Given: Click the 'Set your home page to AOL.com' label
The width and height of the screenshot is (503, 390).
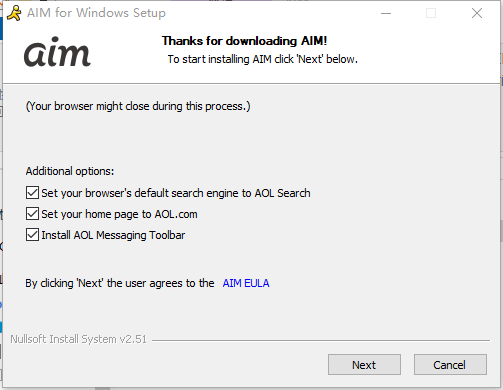Looking at the screenshot, I should 119,214.
